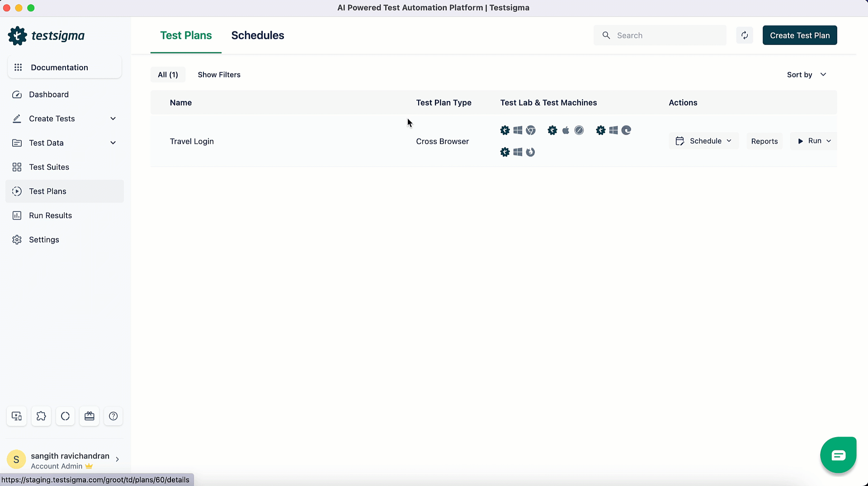868x486 pixels.
Task: Open the Dashboard page
Action: click(49, 95)
